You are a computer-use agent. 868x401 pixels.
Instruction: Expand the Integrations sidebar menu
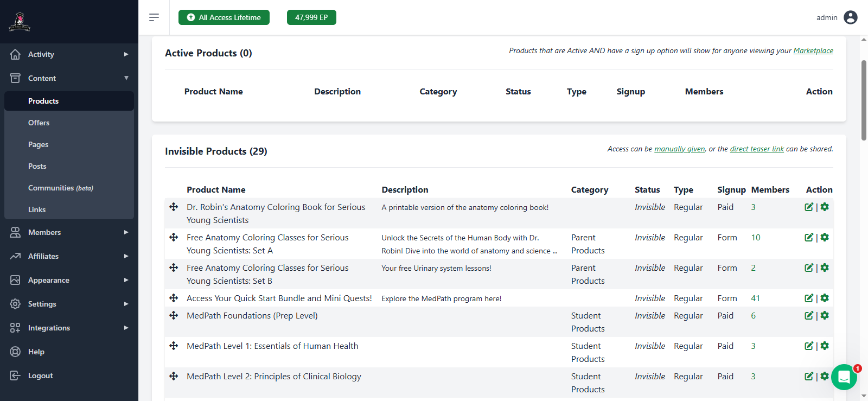tap(69, 328)
